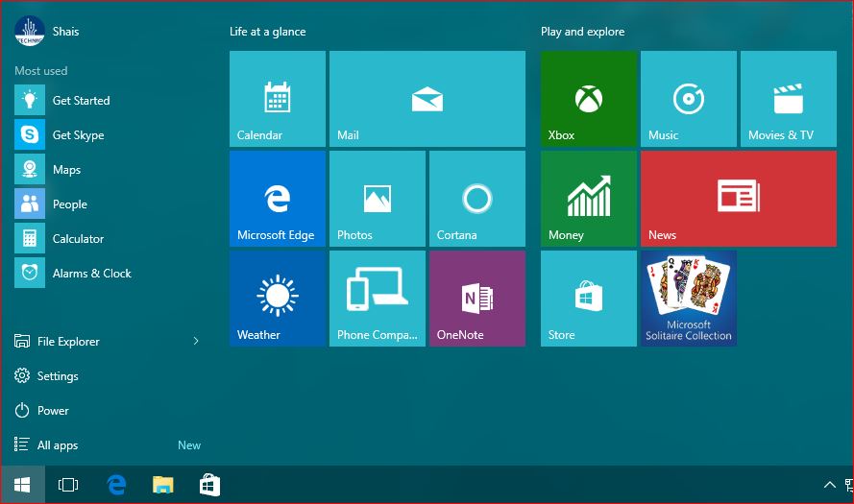Screen dimensions: 854x504
Task: Open Get Skype from Most used
Action: (x=107, y=134)
